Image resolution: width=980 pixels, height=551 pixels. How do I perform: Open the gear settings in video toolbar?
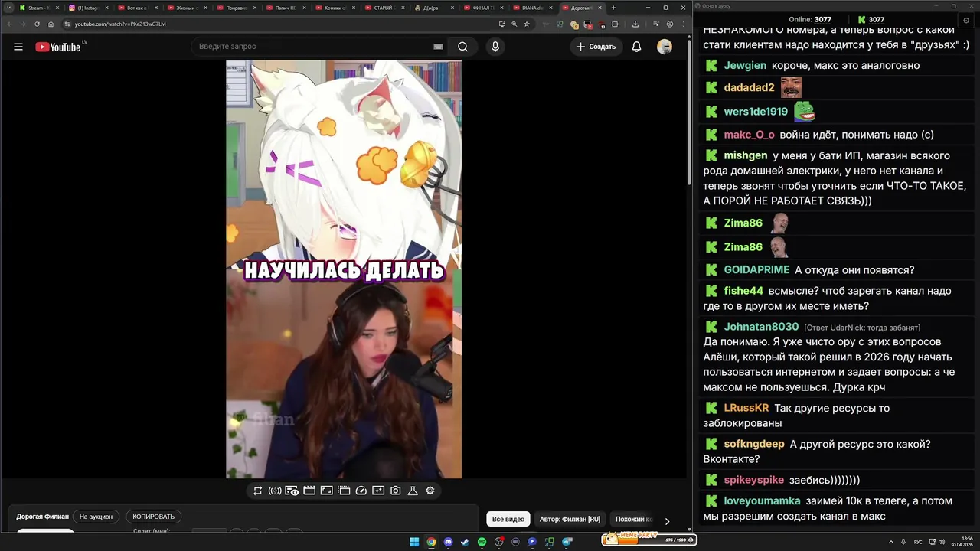[430, 491]
